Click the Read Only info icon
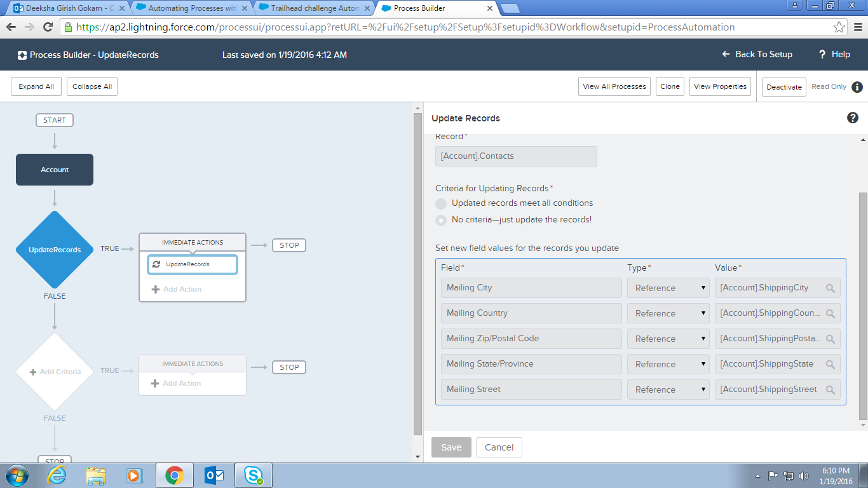 click(x=857, y=87)
